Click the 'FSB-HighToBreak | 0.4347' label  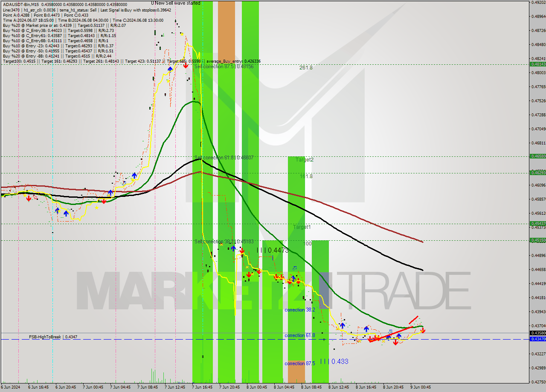pos(53,337)
